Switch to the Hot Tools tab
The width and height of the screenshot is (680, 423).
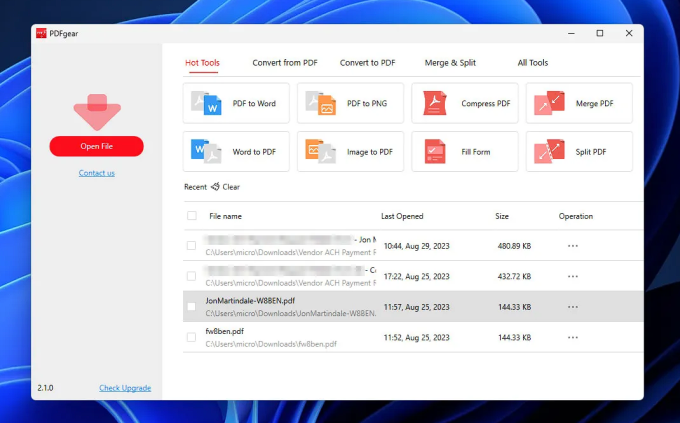pyautogui.click(x=202, y=63)
